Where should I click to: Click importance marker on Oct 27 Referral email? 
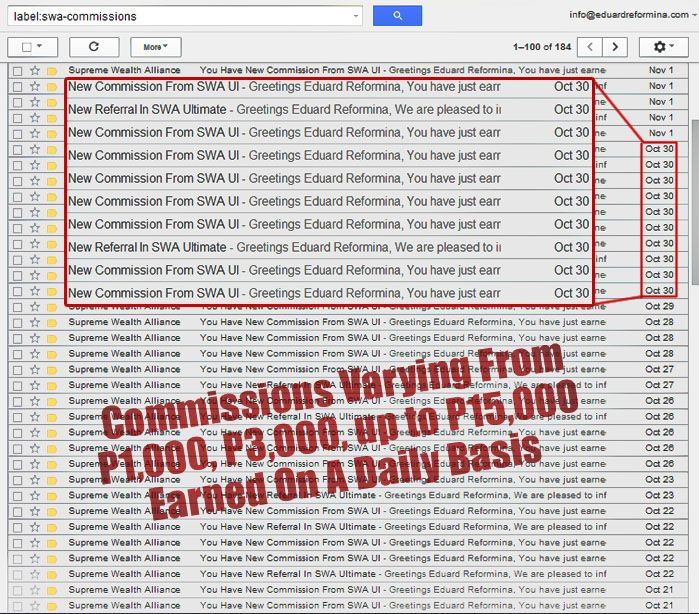(52, 386)
